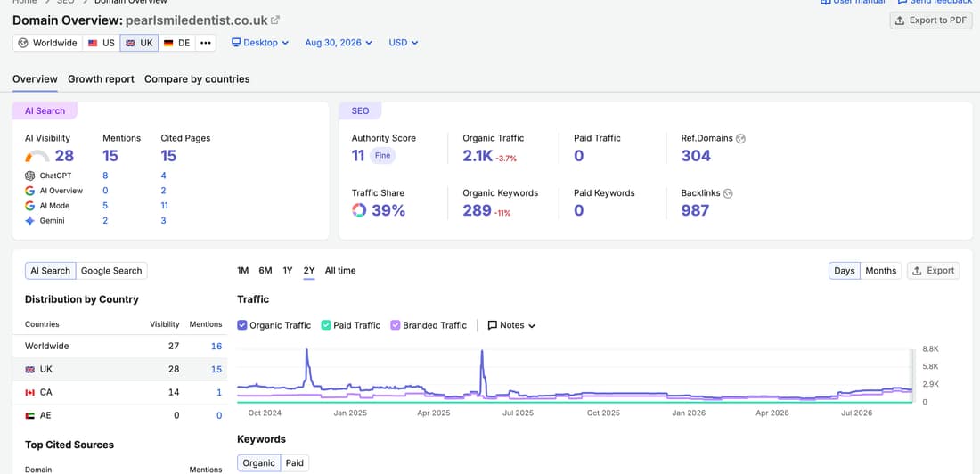Image resolution: width=980 pixels, height=474 pixels.
Task: Click the Traffic Share donut icon
Action: tap(359, 211)
